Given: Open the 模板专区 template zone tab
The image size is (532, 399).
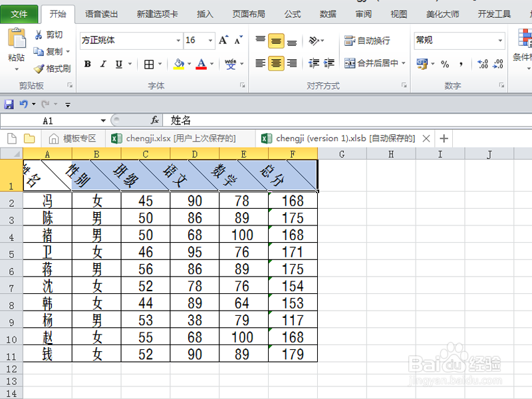Looking at the screenshot, I should (x=72, y=138).
